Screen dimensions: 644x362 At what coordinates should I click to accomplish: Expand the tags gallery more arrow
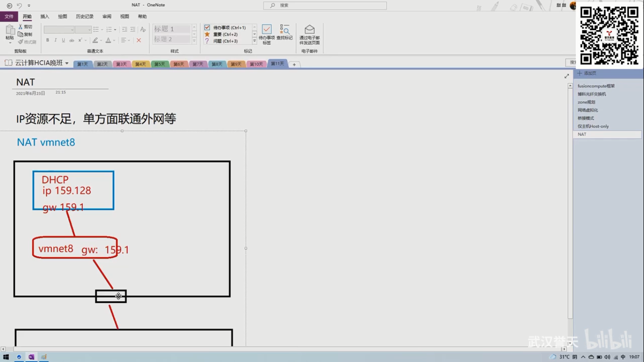(x=255, y=41)
